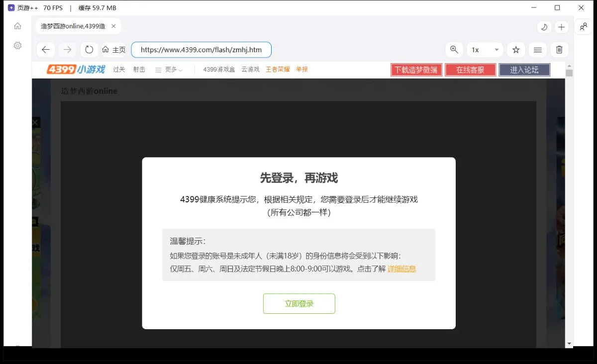Image resolution: width=597 pixels, height=364 pixels.
Task: Open settings gear in left sidebar
Action: point(17,45)
